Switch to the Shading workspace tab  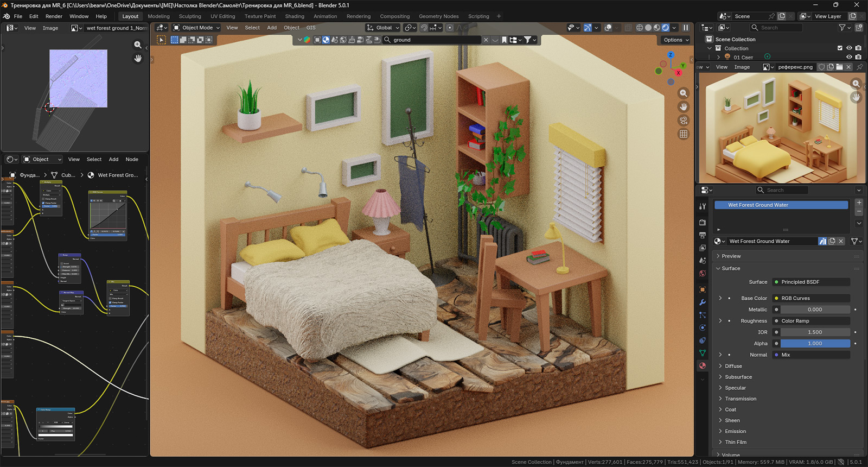[x=295, y=16]
